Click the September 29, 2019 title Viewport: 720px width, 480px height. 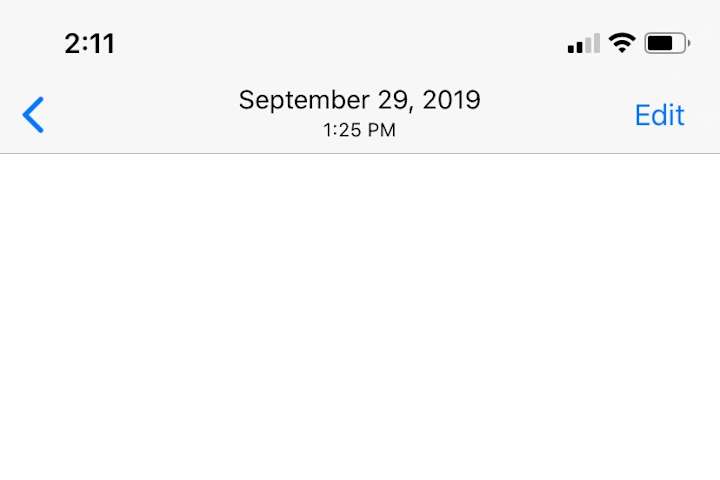point(360,100)
